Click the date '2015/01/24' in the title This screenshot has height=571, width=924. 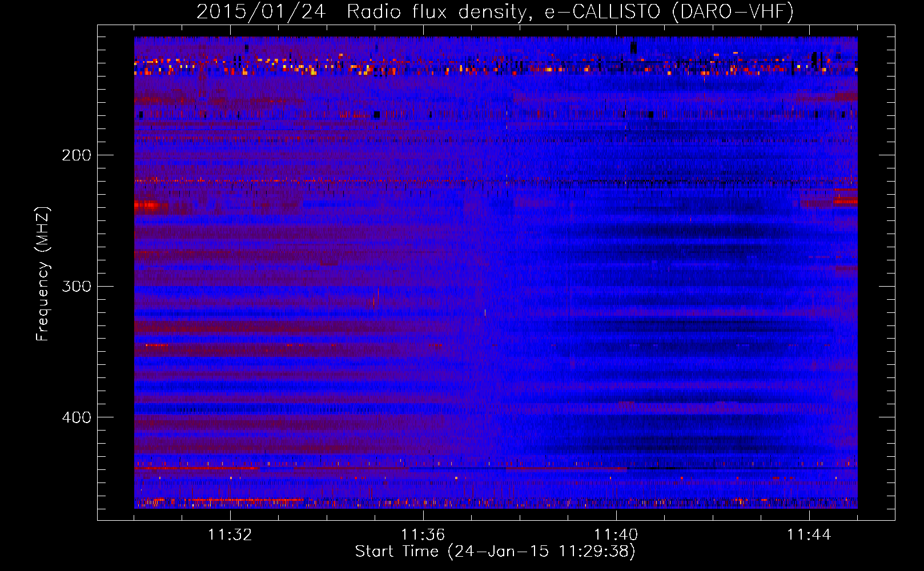click(x=261, y=11)
